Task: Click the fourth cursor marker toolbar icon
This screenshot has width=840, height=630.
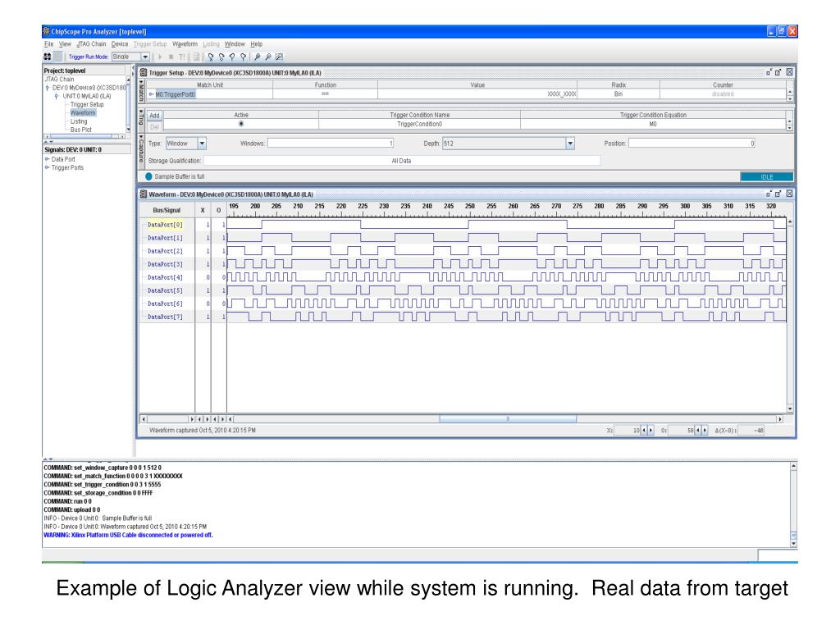Action: click(x=243, y=57)
